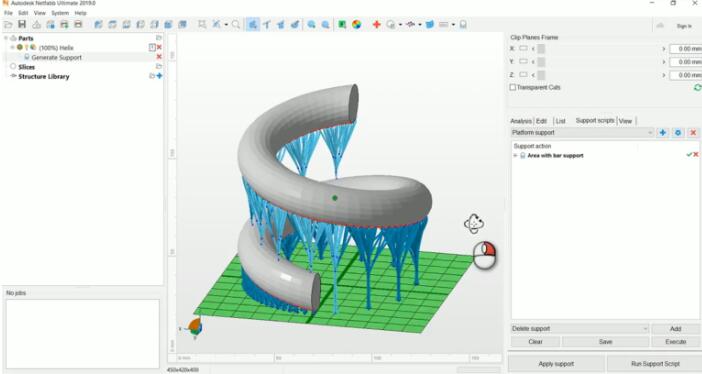Screen dimensions: 702x374
Task: Click the Run Support Script button
Action: [655, 364]
